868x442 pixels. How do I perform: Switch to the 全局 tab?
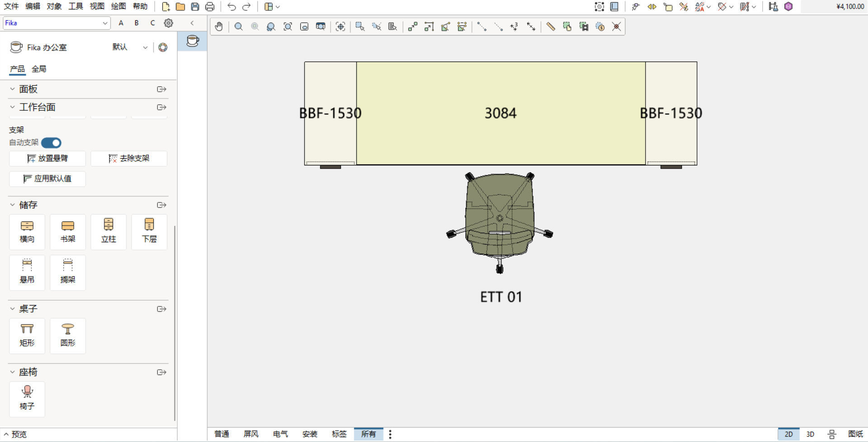tap(39, 69)
